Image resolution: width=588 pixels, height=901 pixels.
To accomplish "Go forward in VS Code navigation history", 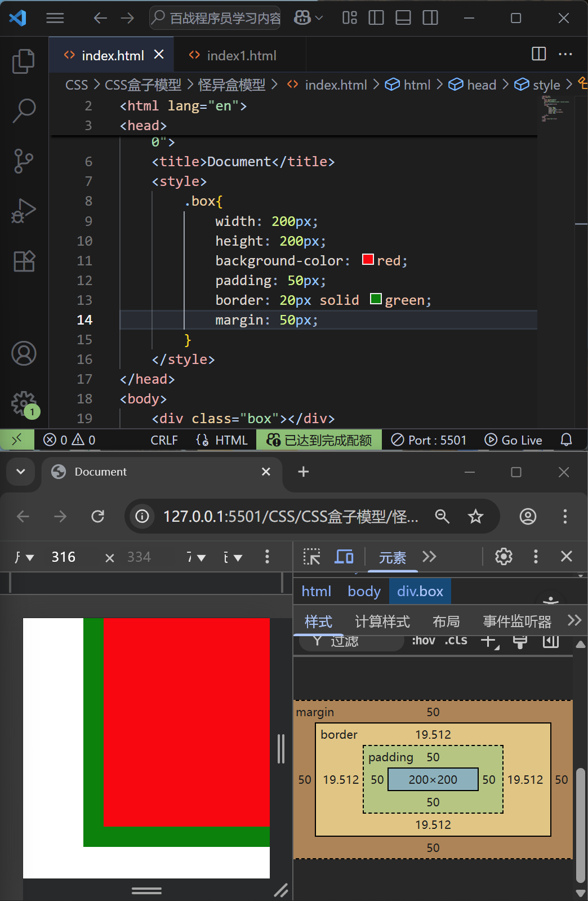I will point(128,18).
